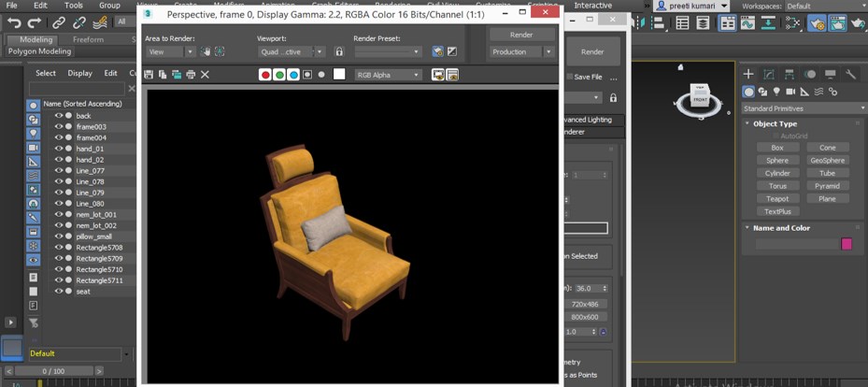
Task: Print the rendered image
Action: [191, 74]
